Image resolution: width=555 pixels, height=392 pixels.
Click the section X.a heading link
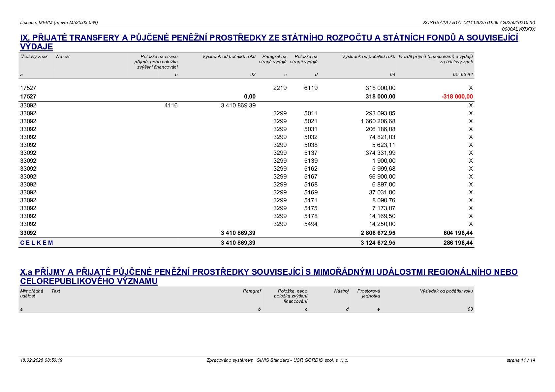(x=269, y=276)
